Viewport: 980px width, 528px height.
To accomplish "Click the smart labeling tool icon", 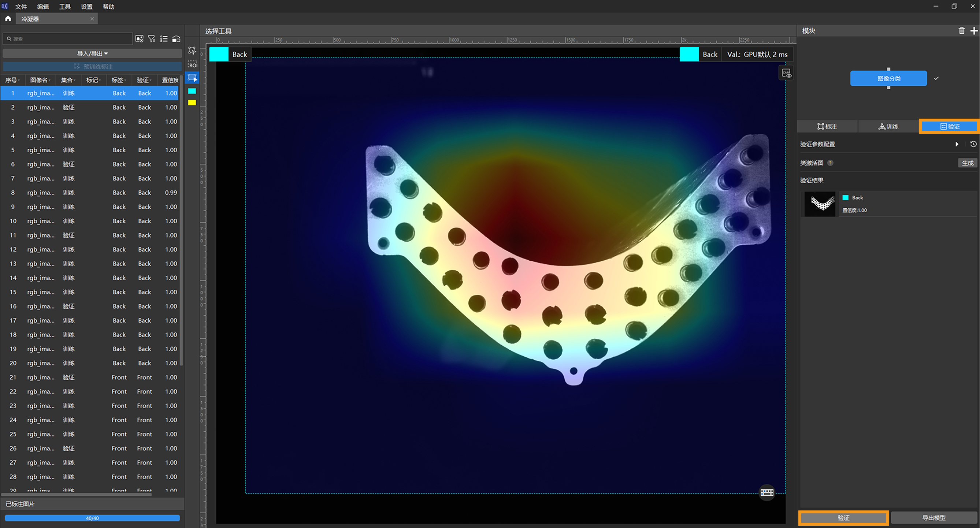I will 192,50.
